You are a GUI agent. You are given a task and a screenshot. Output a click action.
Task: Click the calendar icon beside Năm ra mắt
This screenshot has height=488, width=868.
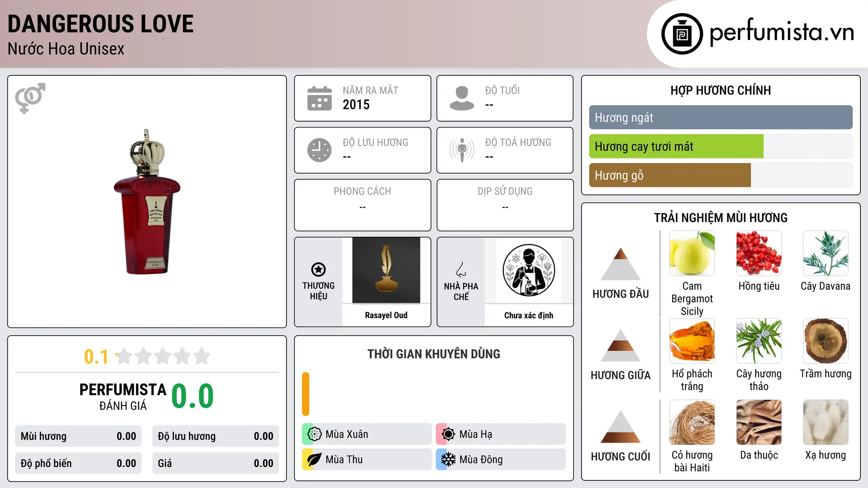(x=320, y=98)
